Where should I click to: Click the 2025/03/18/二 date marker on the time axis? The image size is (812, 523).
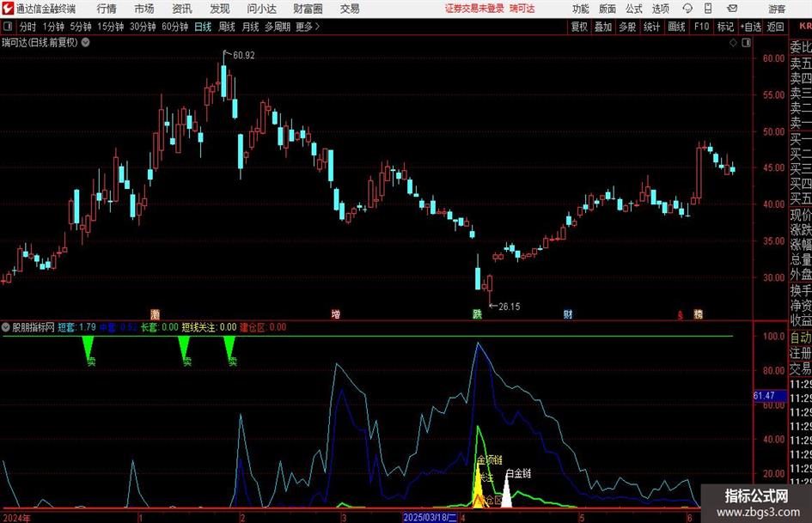[x=430, y=517]
